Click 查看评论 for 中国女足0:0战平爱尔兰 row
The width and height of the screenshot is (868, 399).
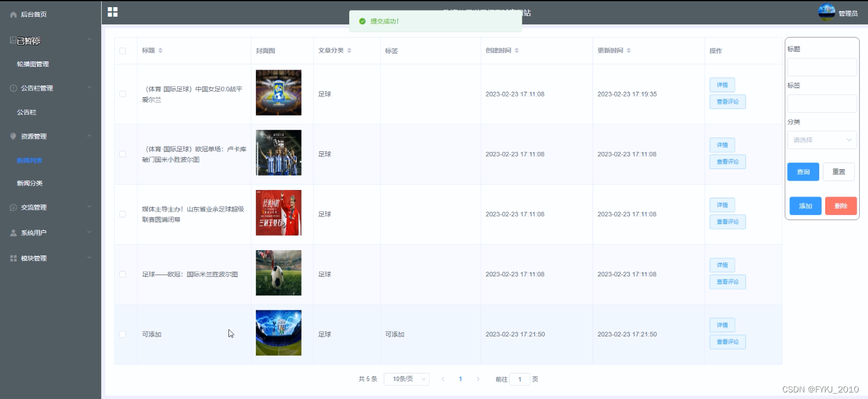(x=728, y=102)
